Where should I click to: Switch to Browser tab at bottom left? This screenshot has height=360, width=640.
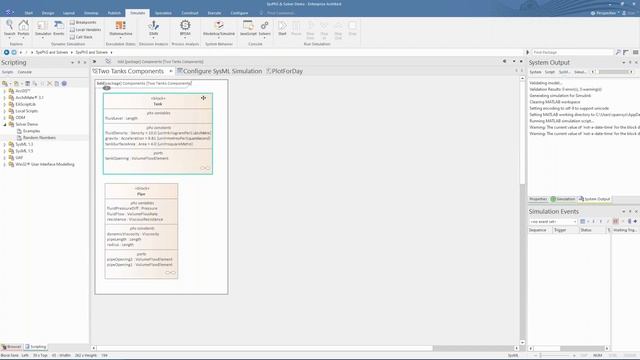pos(11,347)
